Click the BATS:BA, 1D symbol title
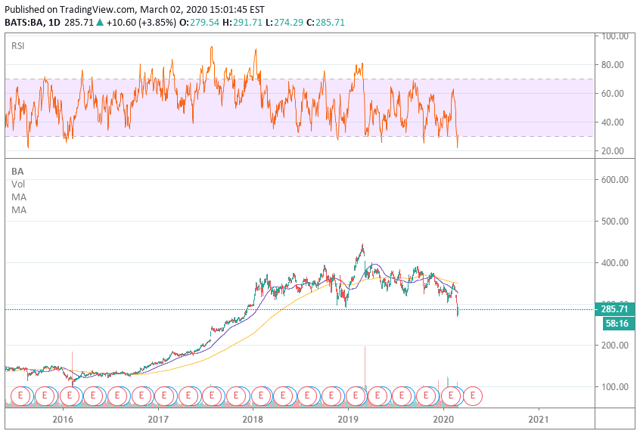 click(x=32, y=22)
